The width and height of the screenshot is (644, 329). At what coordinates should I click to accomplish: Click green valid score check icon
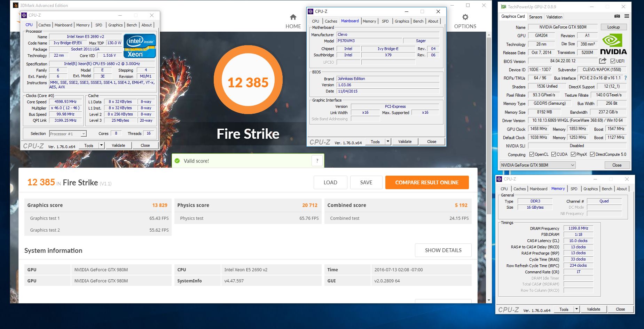coord(177,161)
